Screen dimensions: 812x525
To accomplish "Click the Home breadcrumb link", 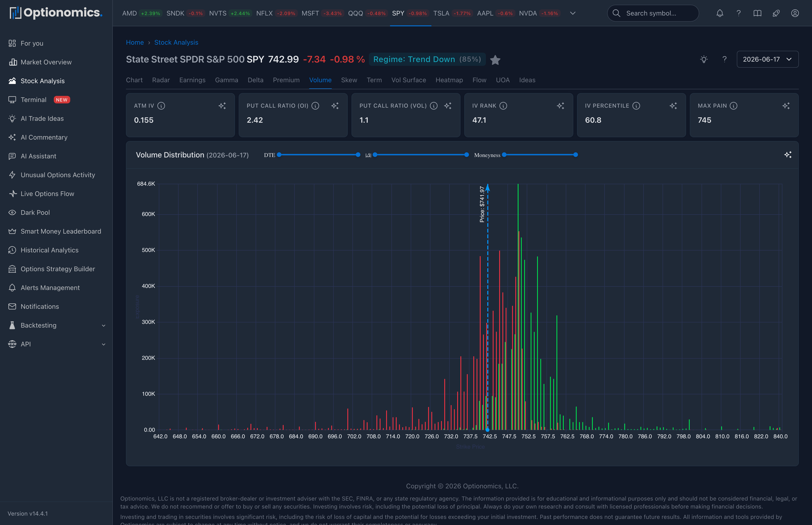I will tap(135, 42).
